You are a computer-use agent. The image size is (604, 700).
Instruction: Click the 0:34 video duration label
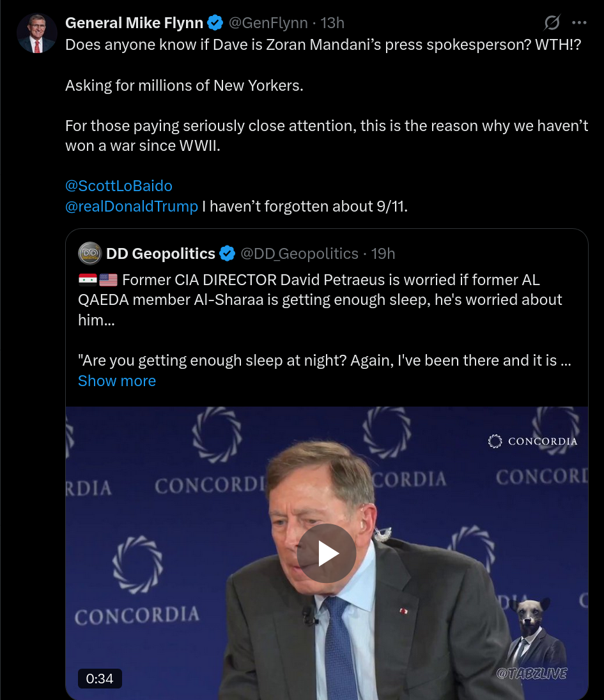coord(100,678)
